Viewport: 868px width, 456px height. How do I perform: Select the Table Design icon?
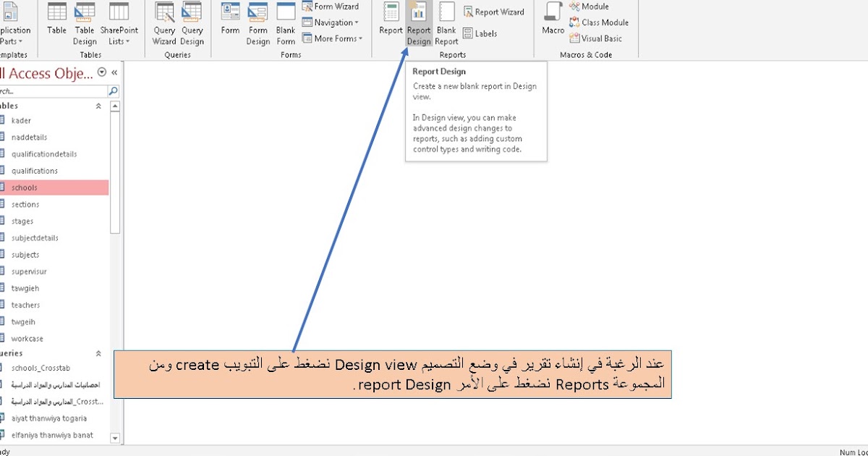[85, 23]
